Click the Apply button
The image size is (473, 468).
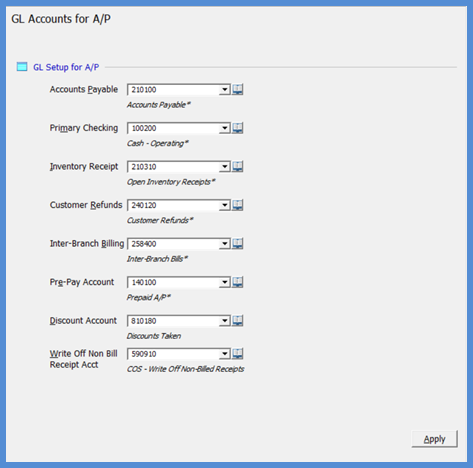coord(435,439)
